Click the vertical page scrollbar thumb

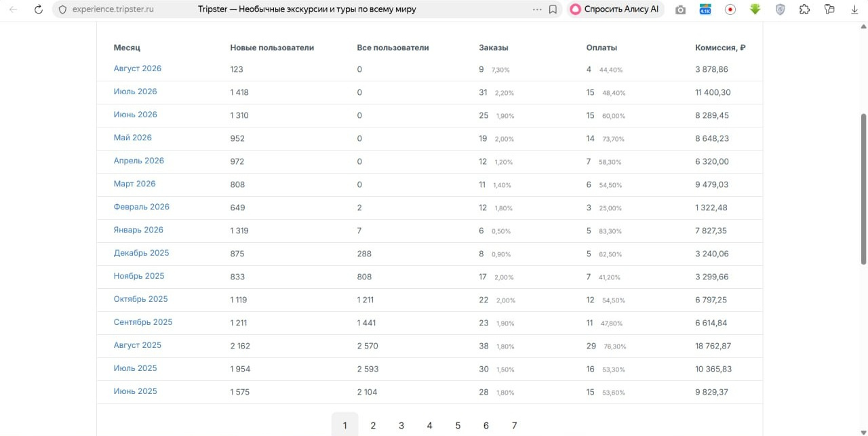tap(863, 189)
